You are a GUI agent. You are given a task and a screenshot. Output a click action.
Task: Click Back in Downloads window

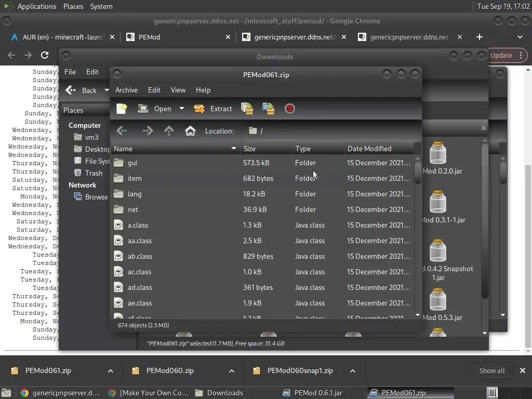click(82, 90)
